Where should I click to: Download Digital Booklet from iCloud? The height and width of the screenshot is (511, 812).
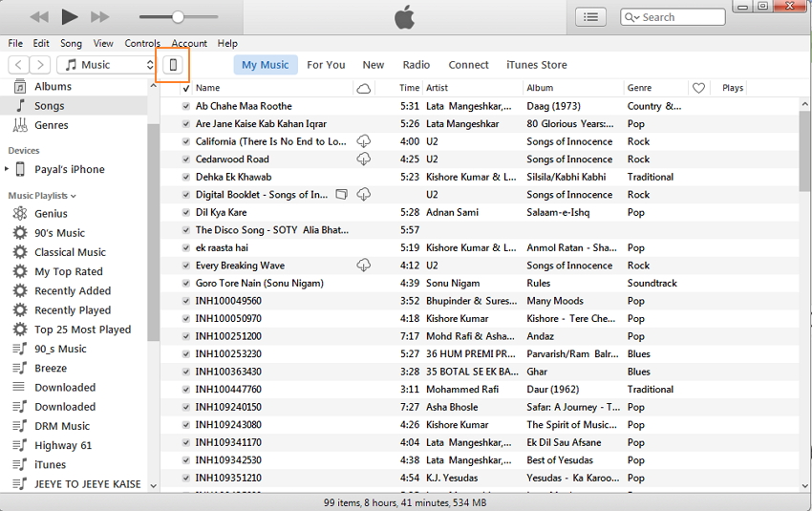click(364, 194)
